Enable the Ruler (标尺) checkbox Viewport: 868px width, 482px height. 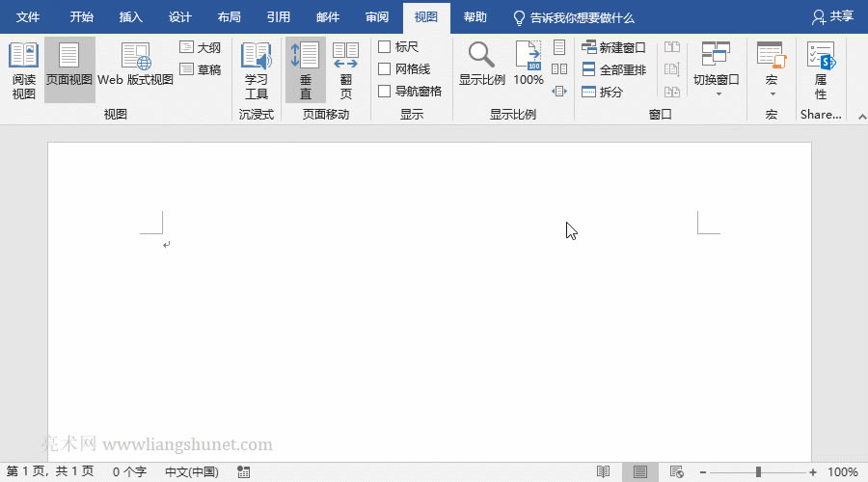click(385, 47)
